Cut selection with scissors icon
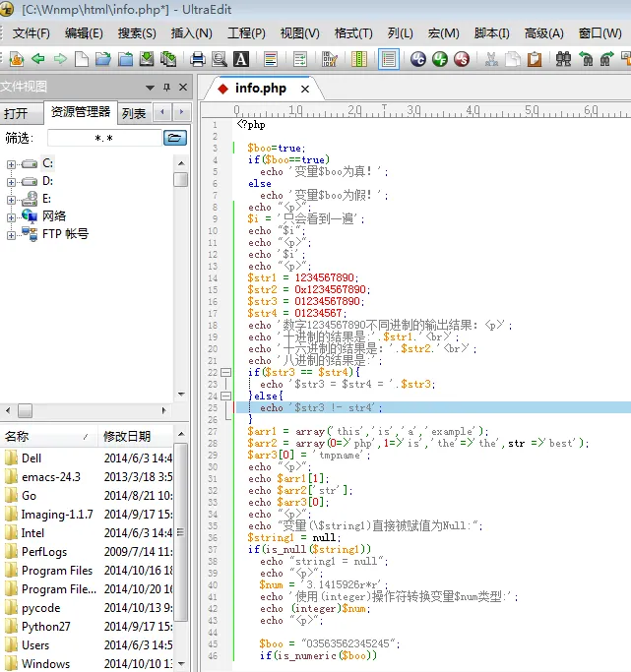The height and width of the screenshot is (672, 631). (491, 59)
